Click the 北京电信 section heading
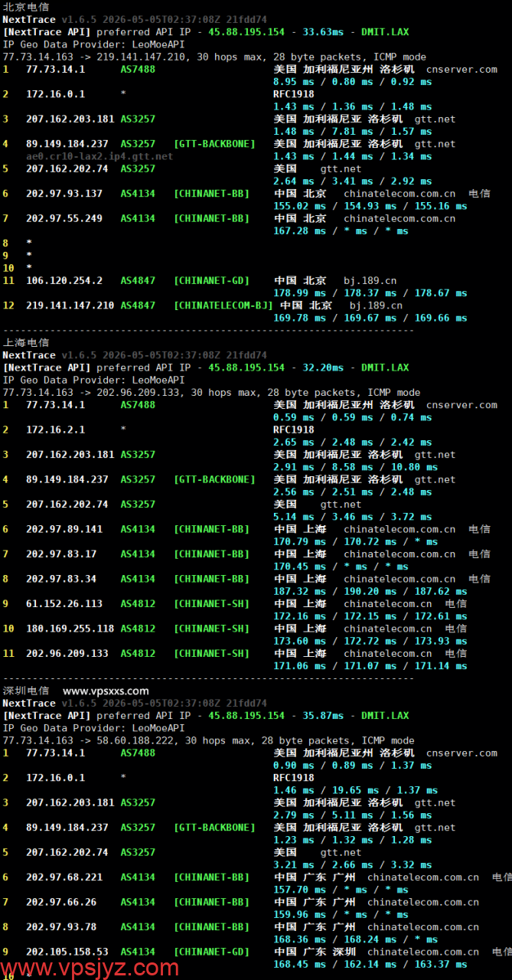 point(25,7)
